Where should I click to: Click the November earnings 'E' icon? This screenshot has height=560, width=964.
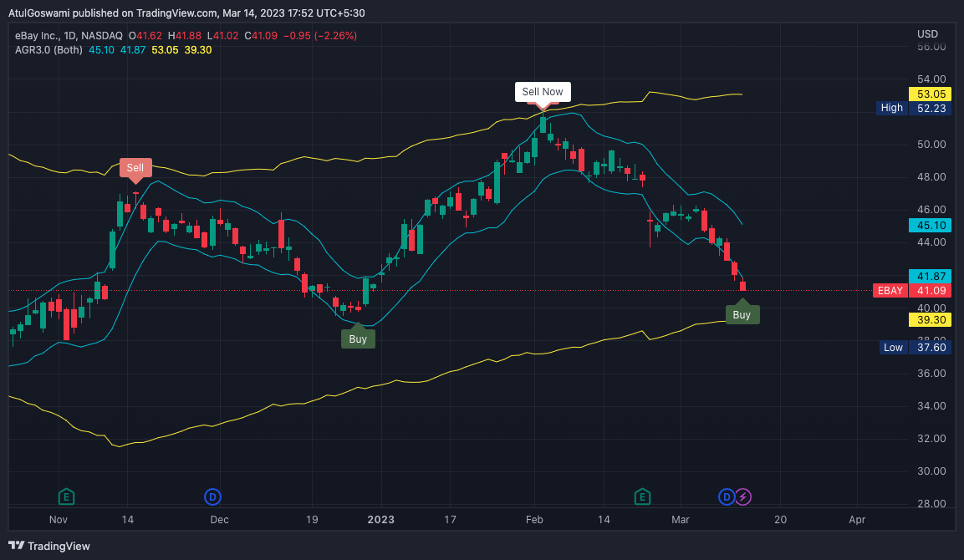click(66, 496)
